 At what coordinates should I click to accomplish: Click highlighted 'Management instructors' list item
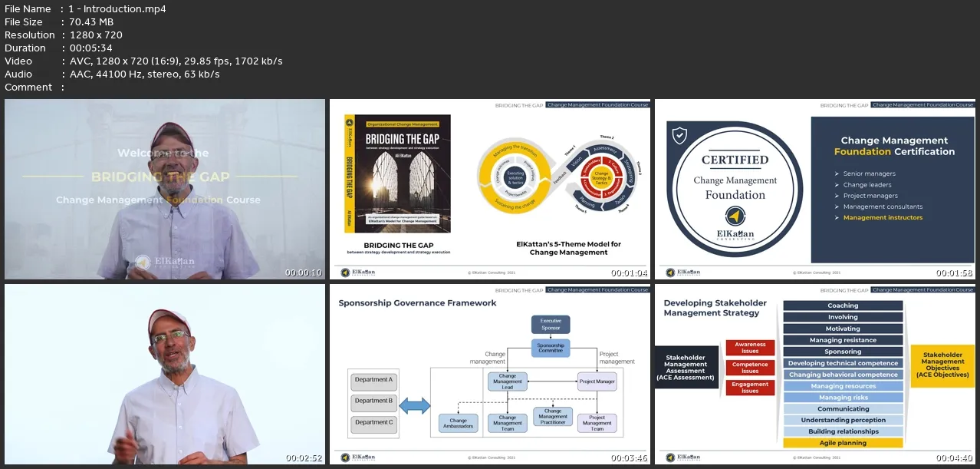coord(883,218)
